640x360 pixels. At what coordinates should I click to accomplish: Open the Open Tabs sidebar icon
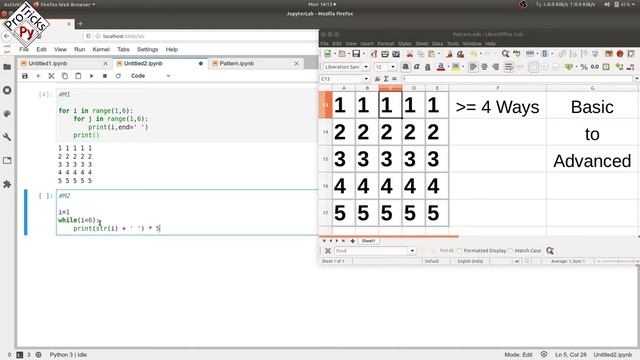coord(7,160)
